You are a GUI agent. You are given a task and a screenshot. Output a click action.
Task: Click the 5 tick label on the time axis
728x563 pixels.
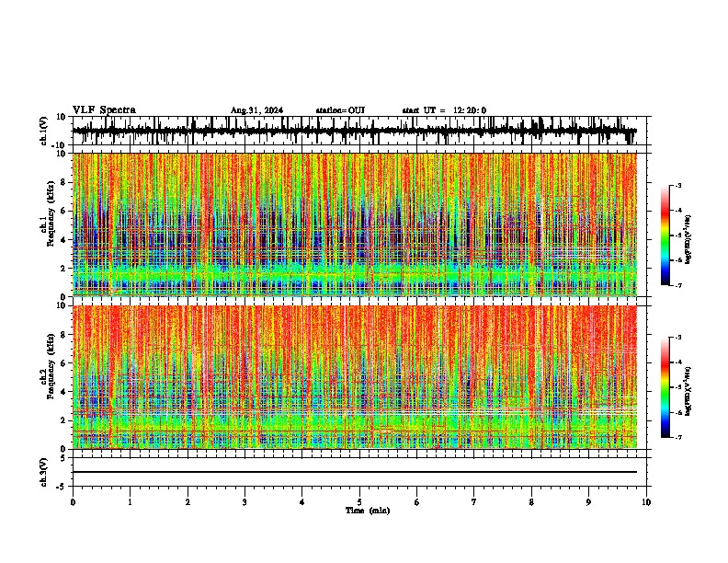pos(359,502)
